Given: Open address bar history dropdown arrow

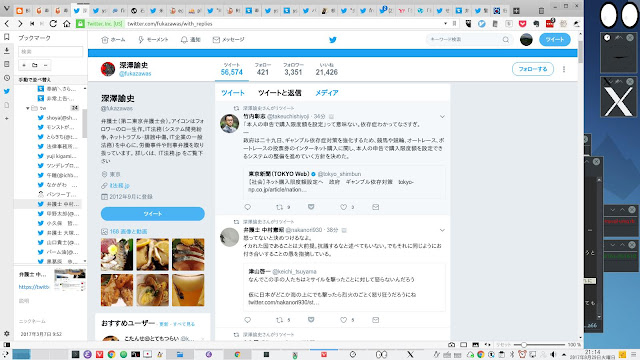Looking at the screenshot, I should (x=445, y=24).
